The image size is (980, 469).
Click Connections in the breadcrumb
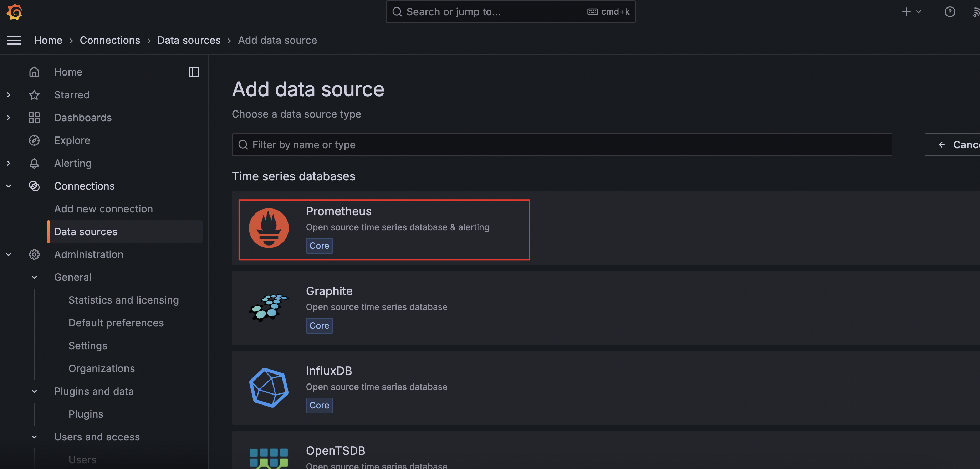109,40
